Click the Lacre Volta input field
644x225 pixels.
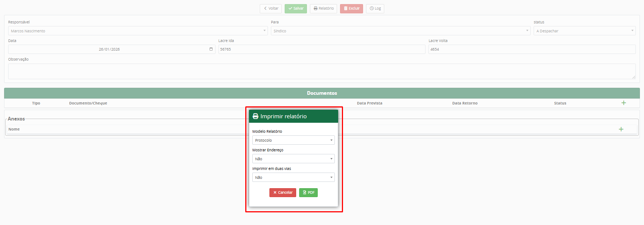531,49
